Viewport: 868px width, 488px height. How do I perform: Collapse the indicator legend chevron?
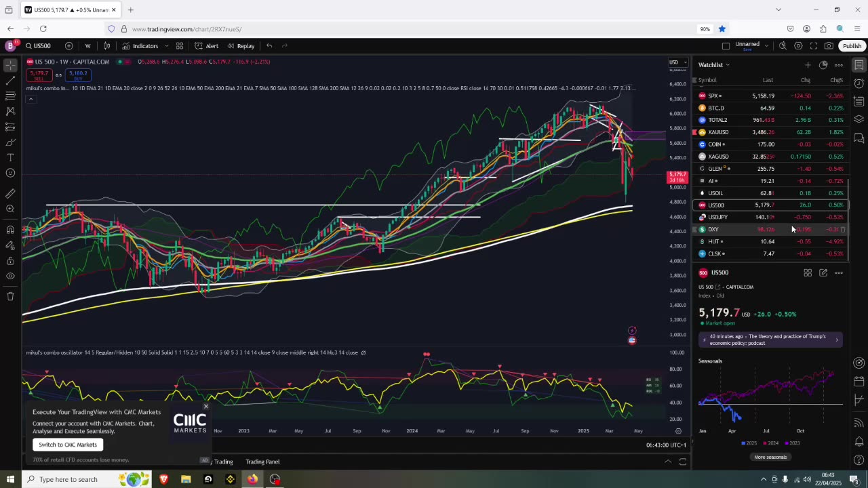point(31,99)
